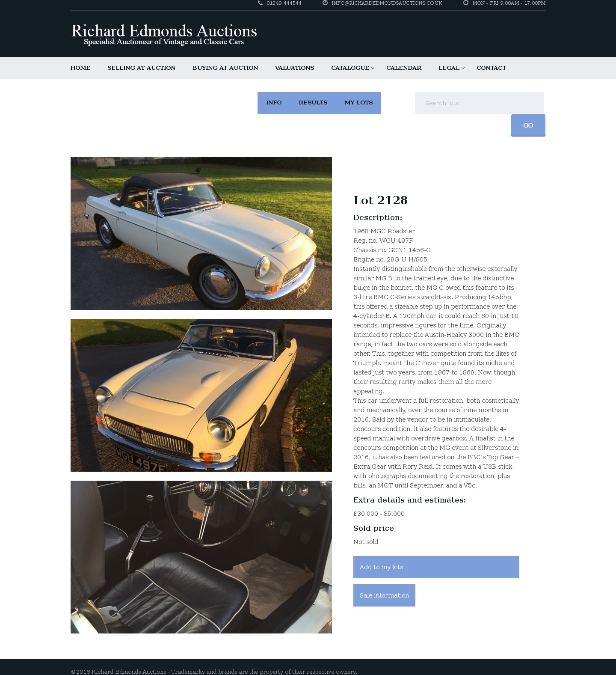
Task: Open the Home menu item
Action: click(x=80, y=68)
